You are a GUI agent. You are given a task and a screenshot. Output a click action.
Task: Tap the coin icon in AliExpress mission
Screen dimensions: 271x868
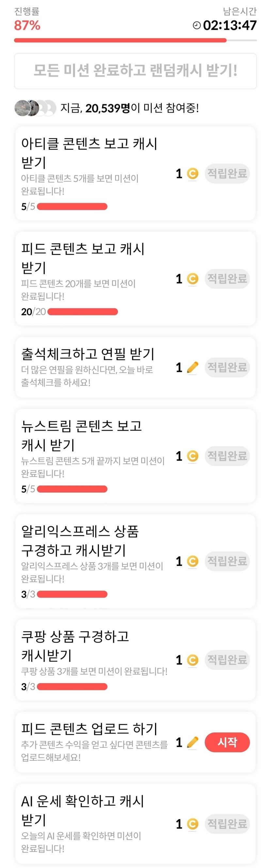(x=192, y=561)
